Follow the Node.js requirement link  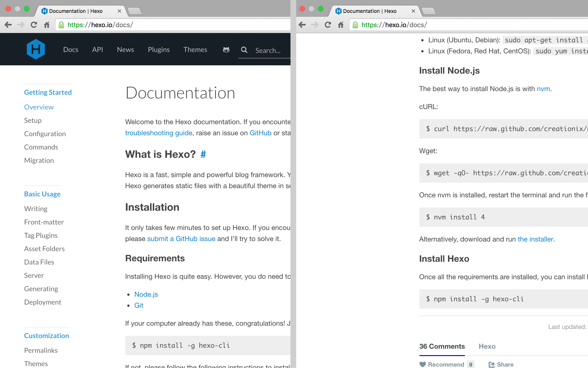click(x=146, y=294)
